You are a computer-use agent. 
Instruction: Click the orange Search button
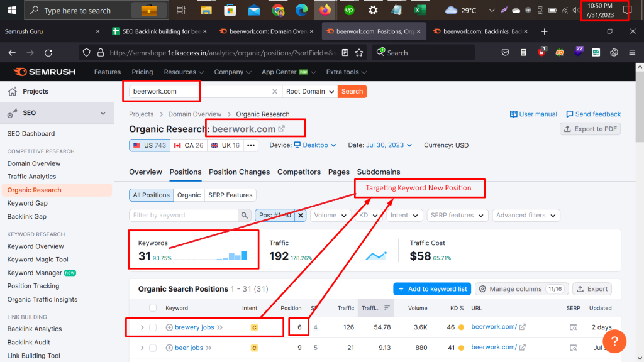pos(352,92)
